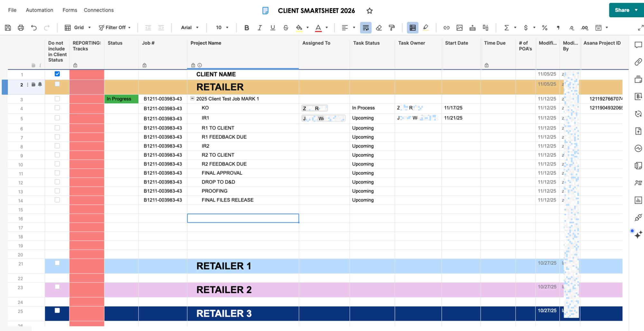Open the Conversations panel icon

pos(638,45)
